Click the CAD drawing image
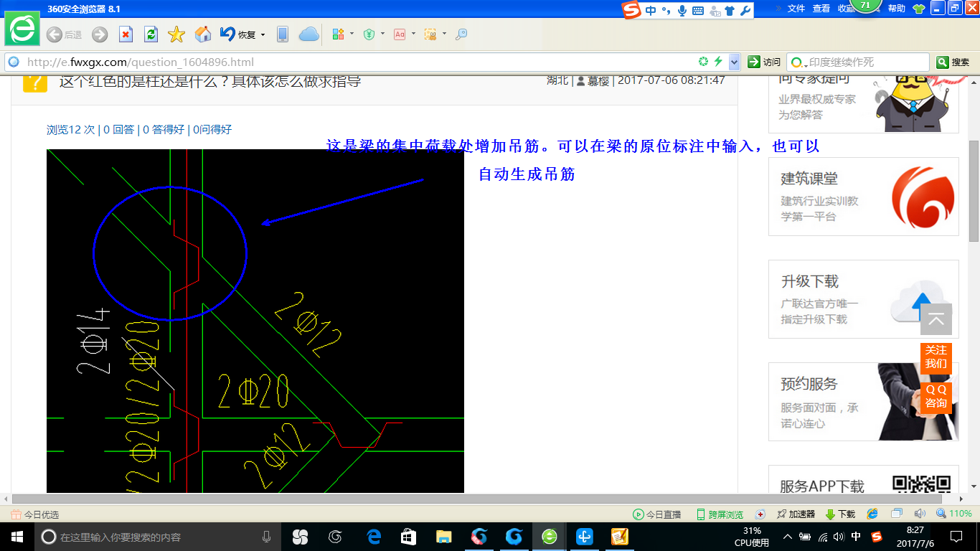The width and height of the screenshot is (980, 551). 255,321
